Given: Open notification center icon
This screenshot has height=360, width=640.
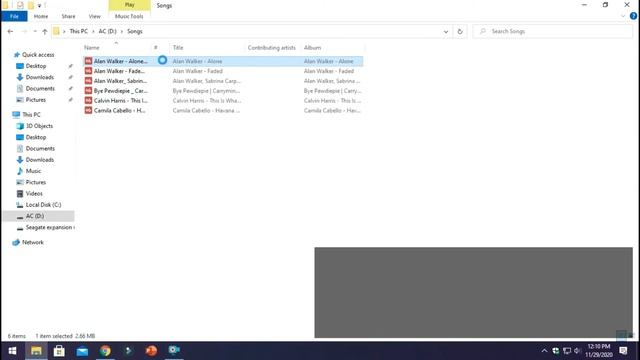Looking at the screenshot, I should pyautogui.click(x=623, y=351).
